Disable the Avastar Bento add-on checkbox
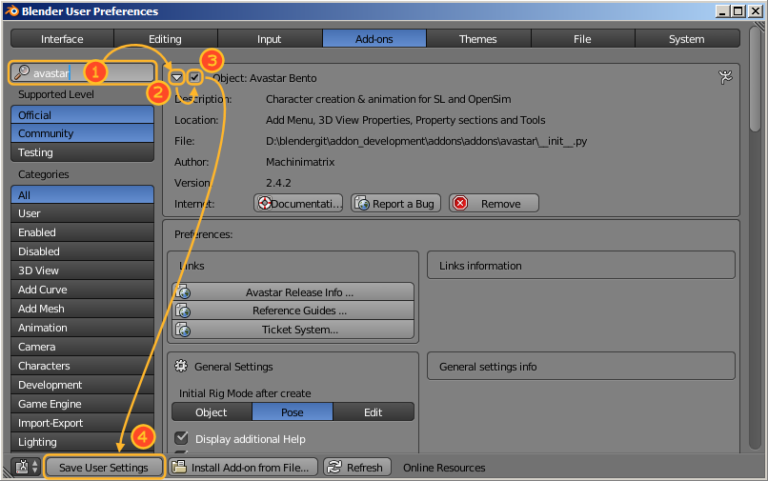Viewport: 768px width, 481px height. [195, 77]
